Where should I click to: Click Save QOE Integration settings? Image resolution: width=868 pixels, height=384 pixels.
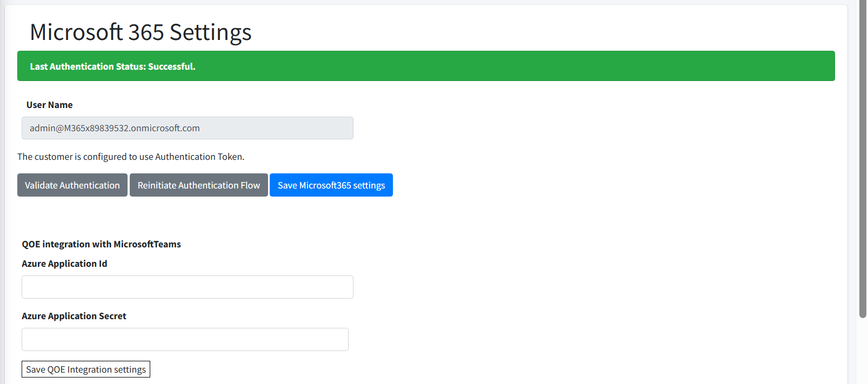coord(86,369)
